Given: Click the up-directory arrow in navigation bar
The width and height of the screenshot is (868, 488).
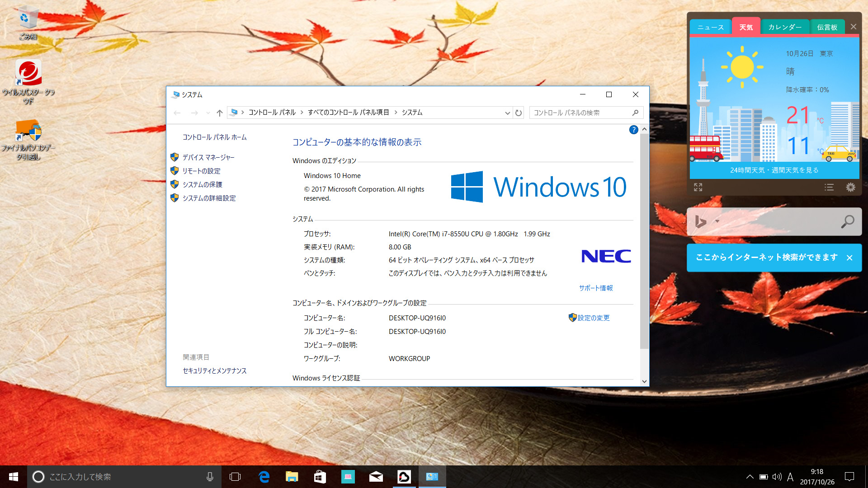Looking at the screenshot, I should click(219, 113).
